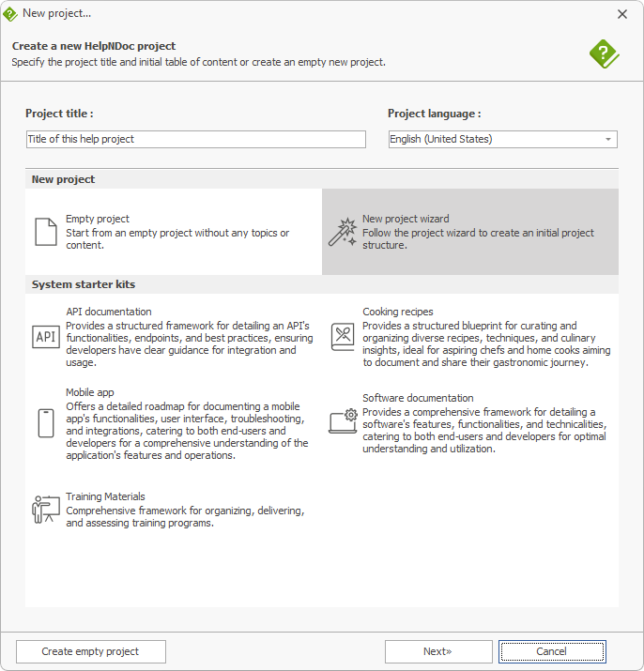Click the blank page Empty project icon
The image size is (644, 671).
click(x=46, y=232)
